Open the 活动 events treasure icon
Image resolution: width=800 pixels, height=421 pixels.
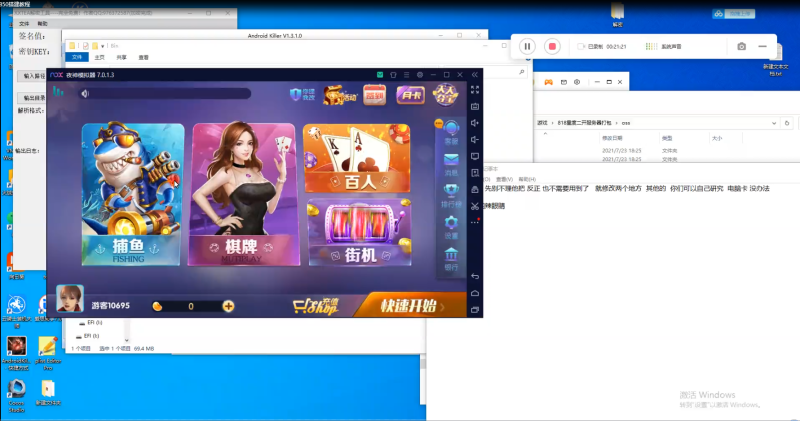340,95
